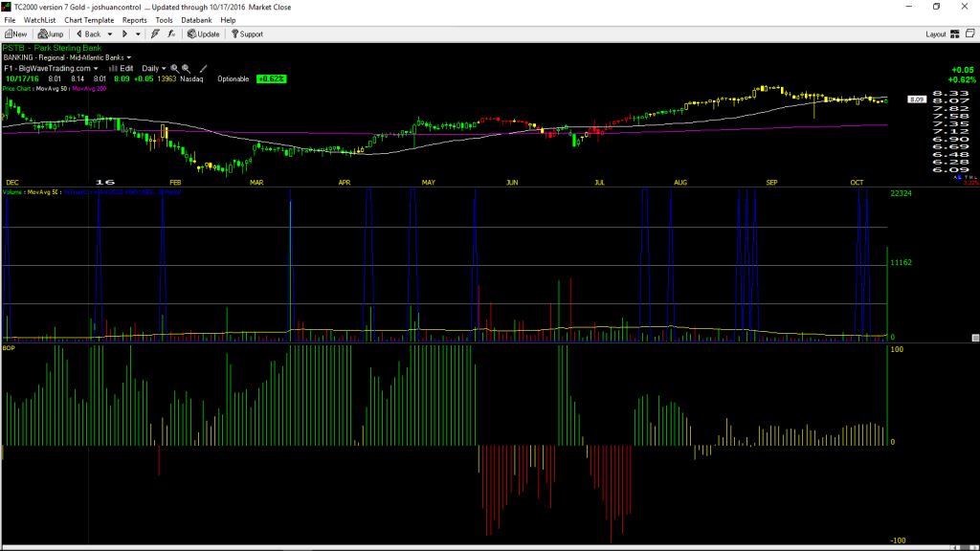Click the Layout grid icon
The height and width of the screenshot is (551, 980).
955,34
